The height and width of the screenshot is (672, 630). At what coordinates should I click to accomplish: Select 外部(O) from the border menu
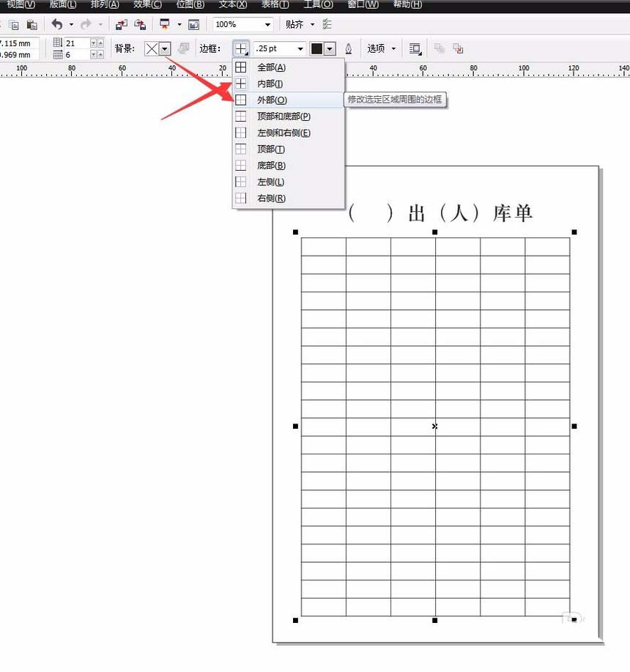pos(272,99)
